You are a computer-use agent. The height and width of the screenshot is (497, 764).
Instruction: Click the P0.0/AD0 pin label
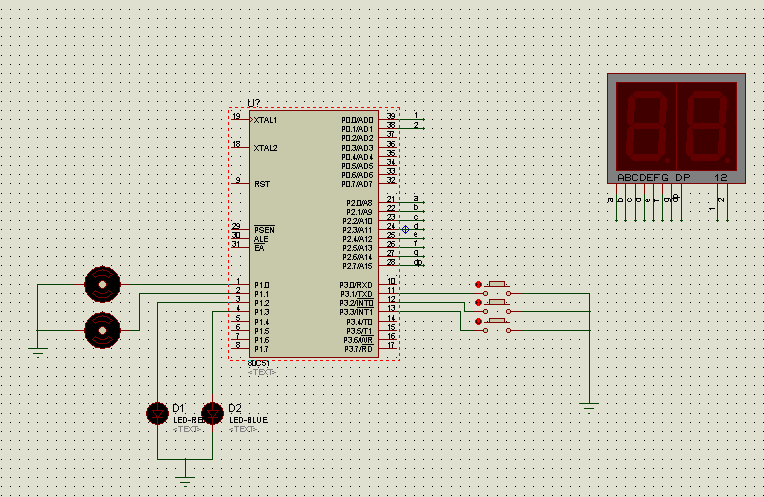pos(357,120)
